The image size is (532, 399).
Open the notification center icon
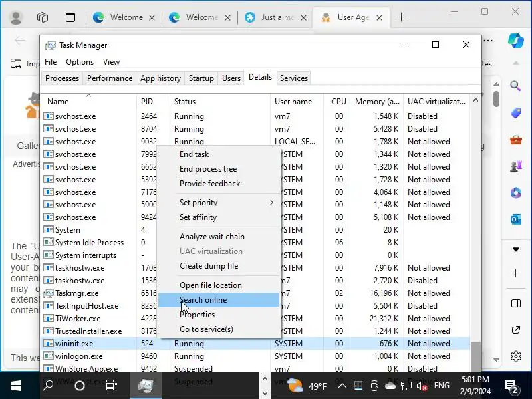[x=511, y=386]
